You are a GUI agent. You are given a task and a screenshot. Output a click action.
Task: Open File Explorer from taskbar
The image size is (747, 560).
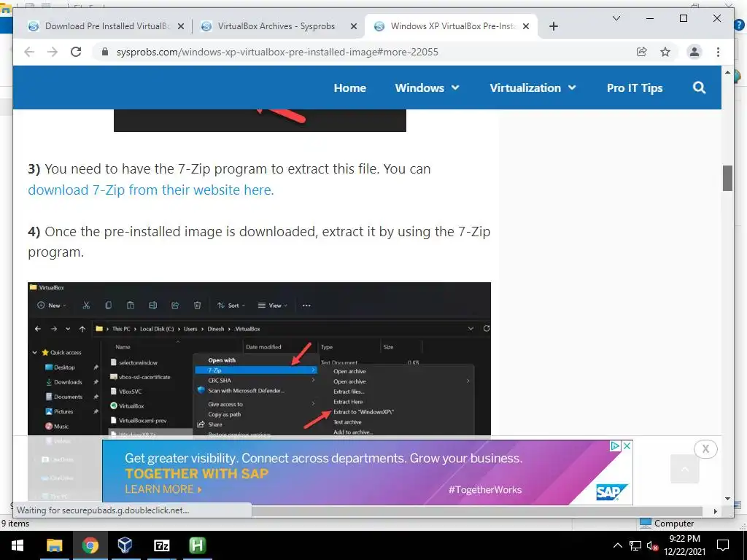click(x=54, y=545)
